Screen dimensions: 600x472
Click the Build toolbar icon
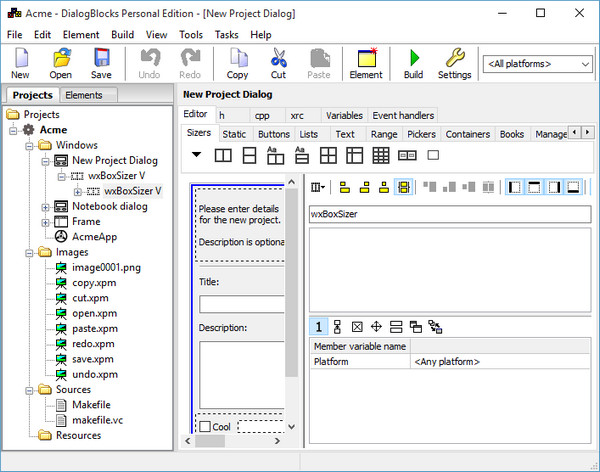coord(413,62)
